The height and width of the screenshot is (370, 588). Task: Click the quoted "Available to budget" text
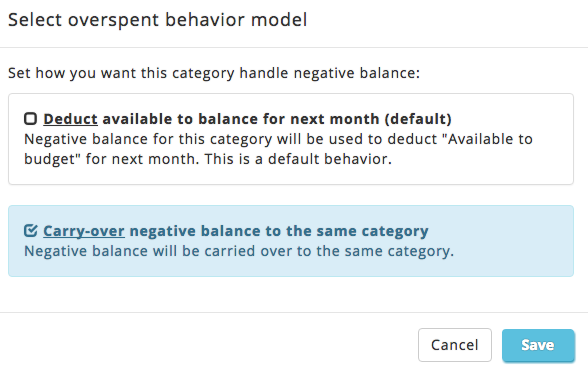click(278, 149)
